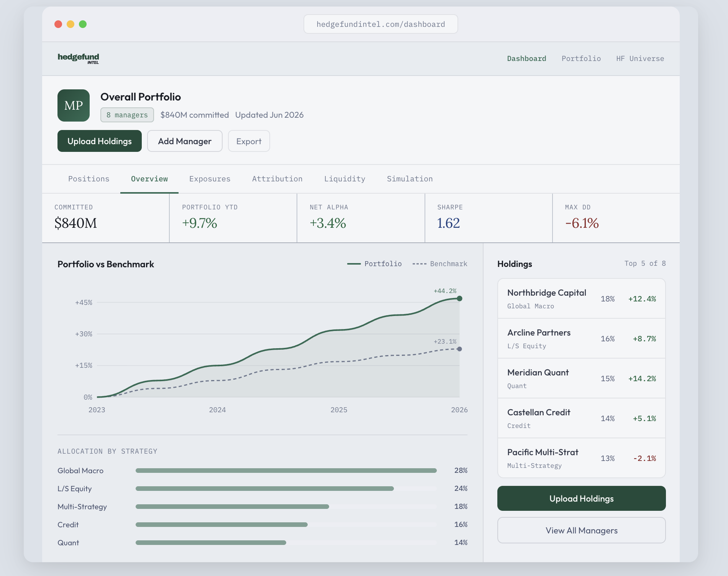Viewport: 728px width, 576px height.
Task: Click the Portfolio legend entry
Action: tap(374, 264)
